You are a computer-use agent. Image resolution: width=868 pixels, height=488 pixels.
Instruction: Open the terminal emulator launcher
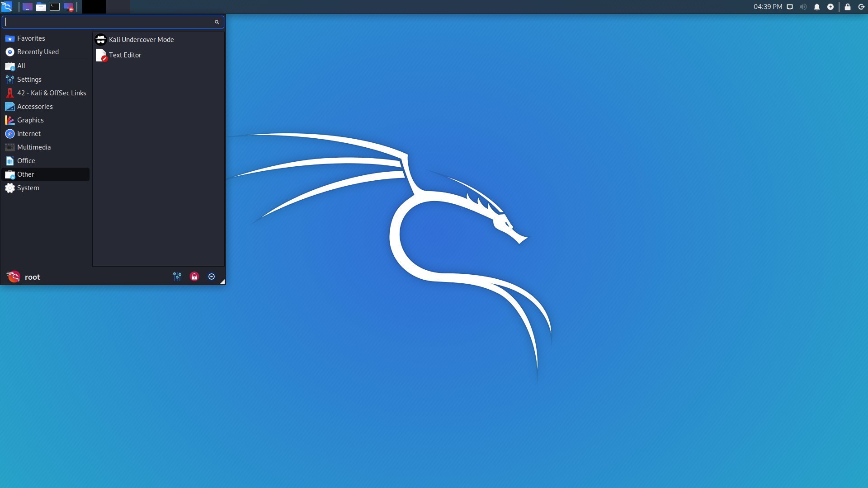pos(55,7)
